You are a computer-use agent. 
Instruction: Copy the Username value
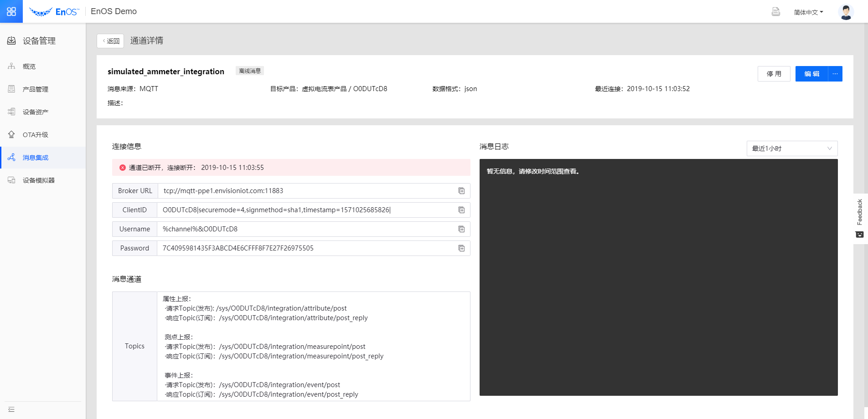[461, 229]
